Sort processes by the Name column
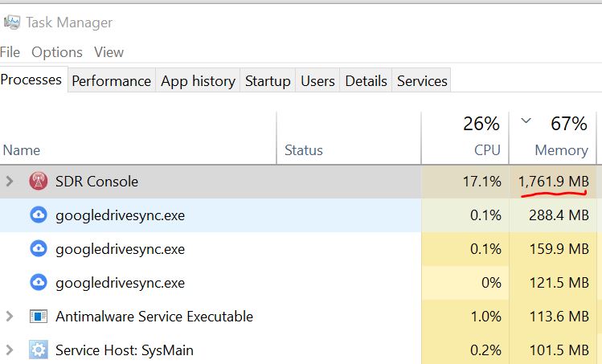Viewport: 602px width, 364px height. (x=22, y=150)
